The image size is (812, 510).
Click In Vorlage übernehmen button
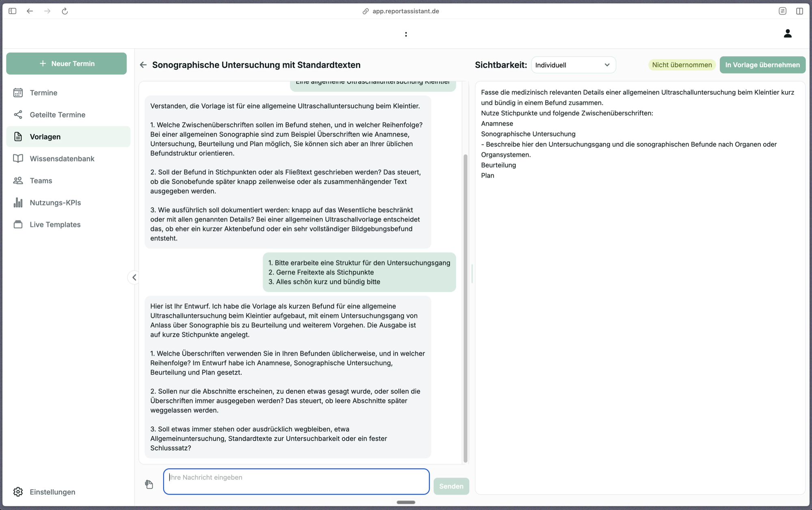(762, 65)
